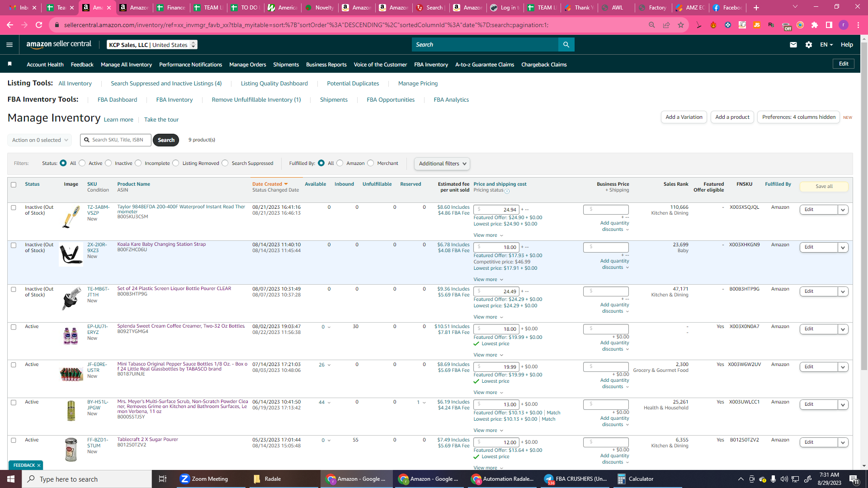Viewport: 868px width, 488px height.
Task: Expand available quantity 26 for Mini Tabasco
Action: pyautogui.click(x=325, y=365)
